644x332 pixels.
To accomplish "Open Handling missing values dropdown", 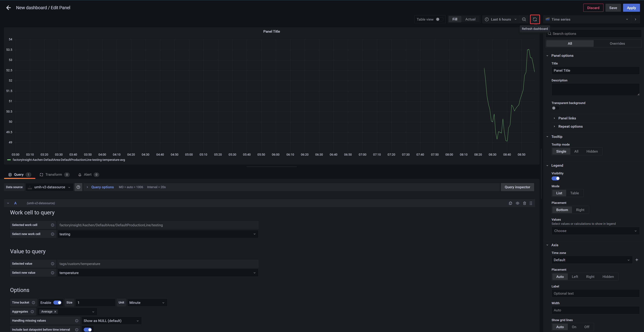I will 112,320.
